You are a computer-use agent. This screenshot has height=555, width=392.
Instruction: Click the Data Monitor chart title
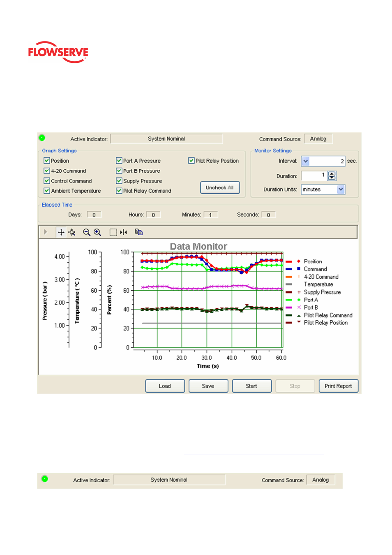tap(198, 246)
